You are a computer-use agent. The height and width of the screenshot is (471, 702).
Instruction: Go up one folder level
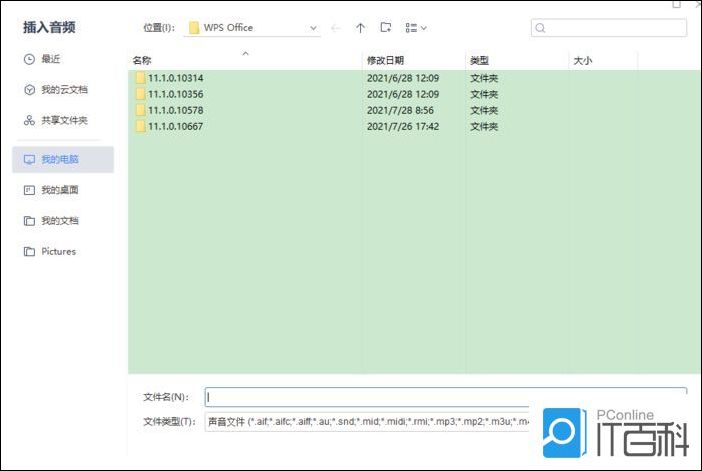click(360, 28)
